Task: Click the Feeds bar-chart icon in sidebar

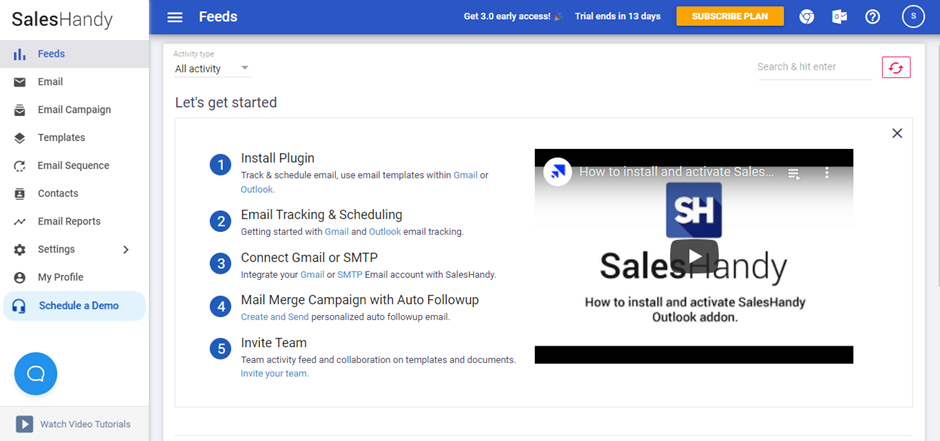Action: (x=19, y=54)
